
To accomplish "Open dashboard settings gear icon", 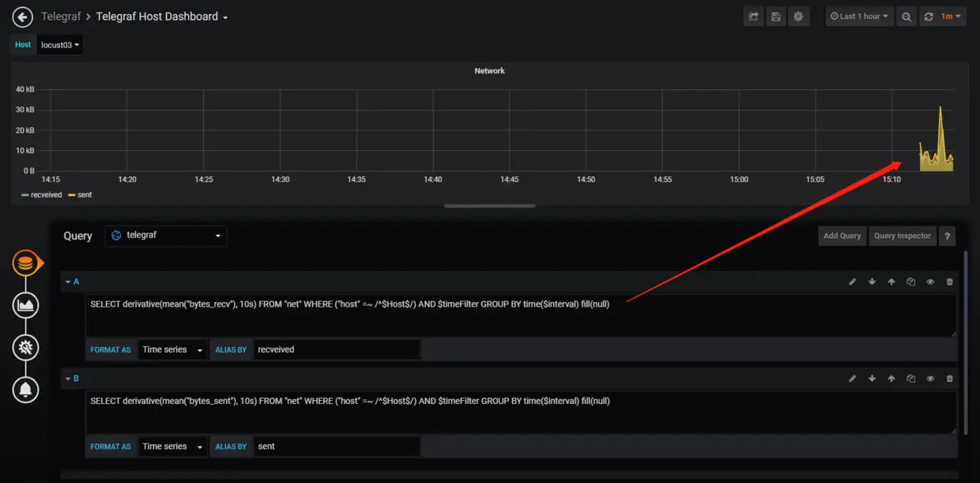I will click(799, 17).
